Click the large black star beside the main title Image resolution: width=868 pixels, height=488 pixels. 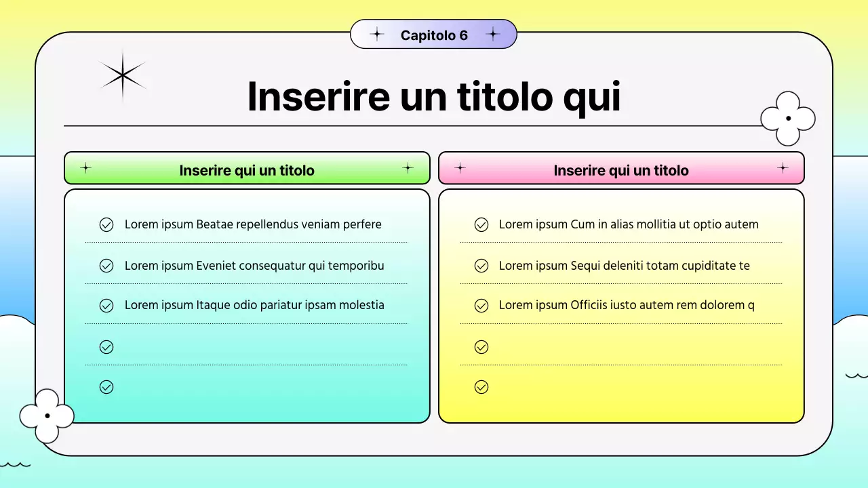click(123, 75)
